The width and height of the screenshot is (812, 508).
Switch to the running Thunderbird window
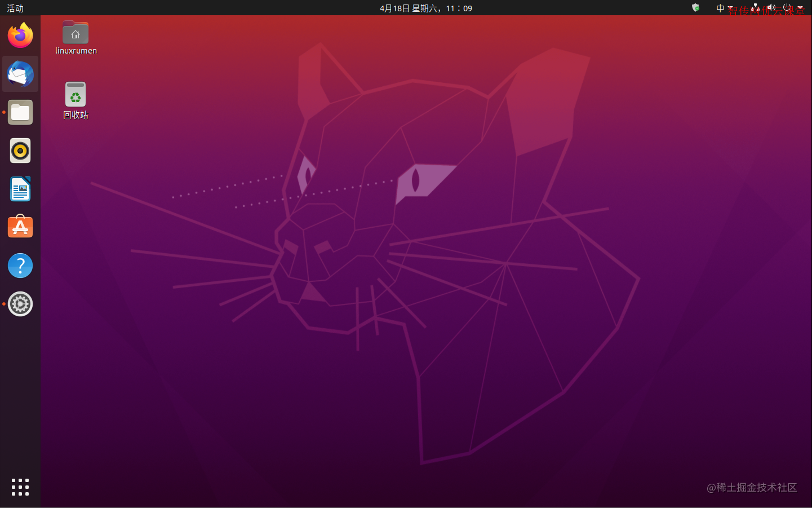[20, 74]
